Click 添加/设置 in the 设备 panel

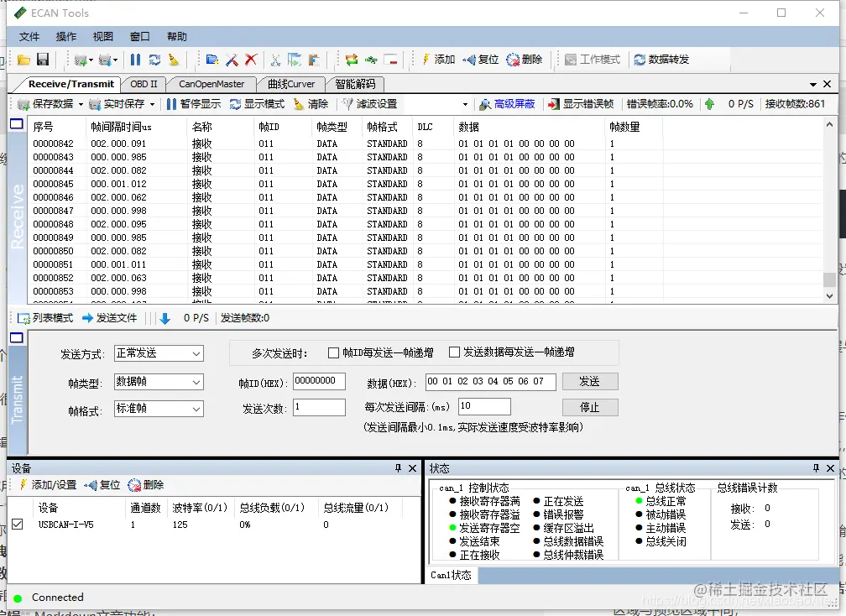pos(48,485)
